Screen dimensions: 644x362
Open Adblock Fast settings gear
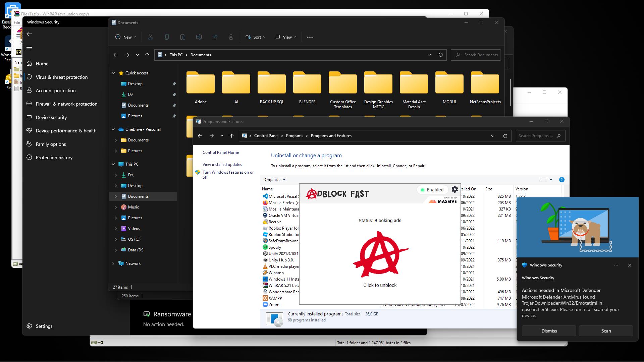click(x=454, y=190)
